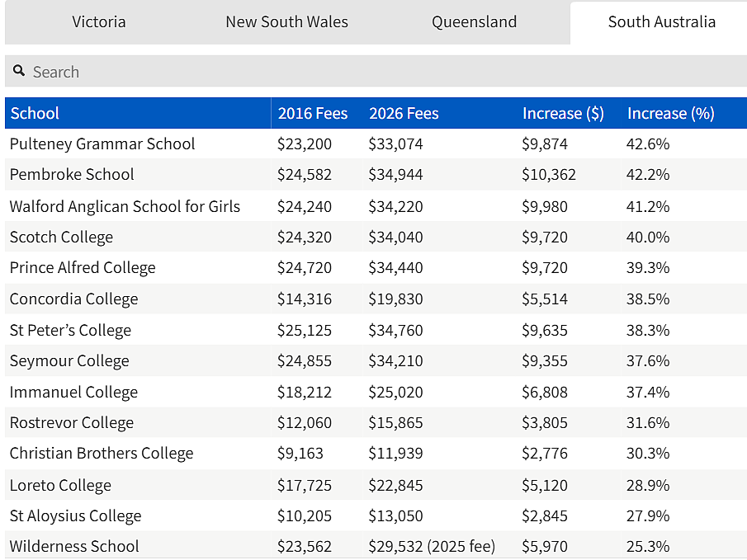Image resolution: width=747 pixels, height=560 pixels.
Task: Click the Prince Alfred College name
Action: pos(83,267)
